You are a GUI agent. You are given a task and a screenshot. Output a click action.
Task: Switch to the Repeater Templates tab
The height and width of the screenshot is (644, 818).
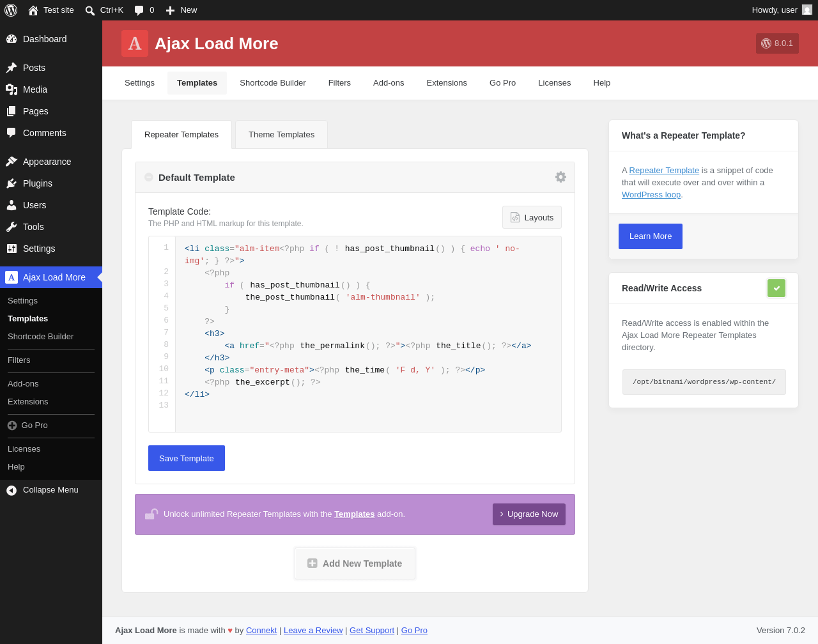pos(181,135)
